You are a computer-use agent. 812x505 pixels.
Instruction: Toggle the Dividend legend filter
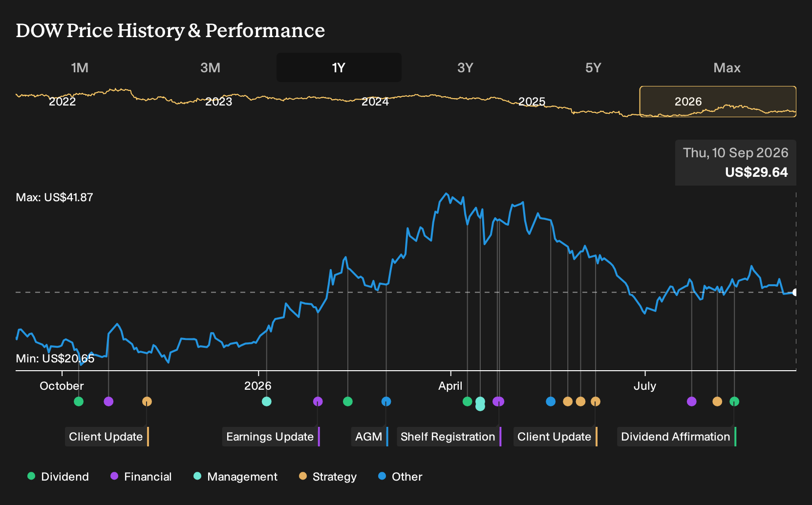(x=58, y=477)
